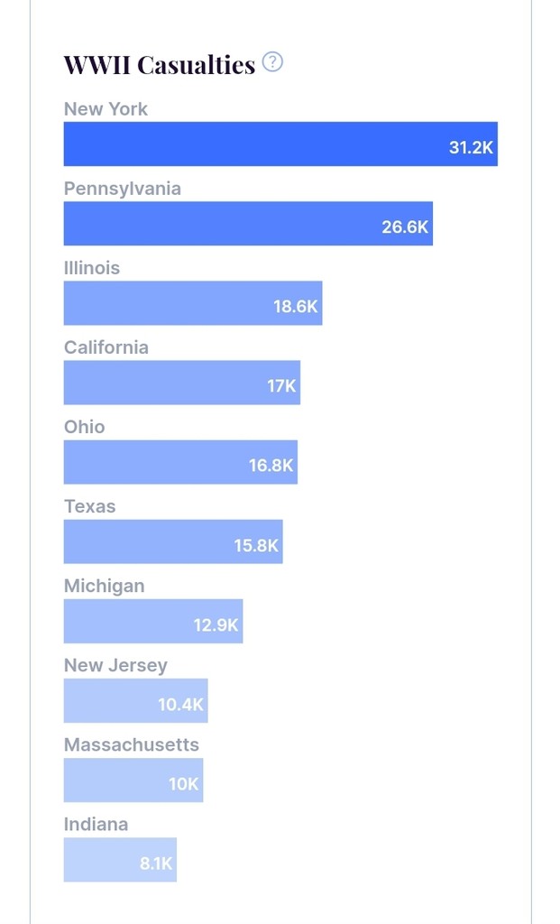Click the Illinois state label
Image resolution: width=560 pixels, height=924 pixels.
pos(91,268)
